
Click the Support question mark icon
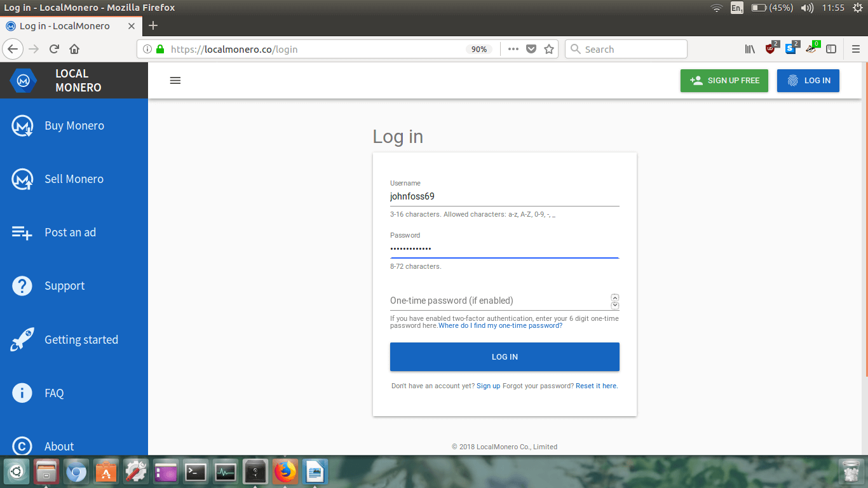pyautogui.click(x=22, y=286)
